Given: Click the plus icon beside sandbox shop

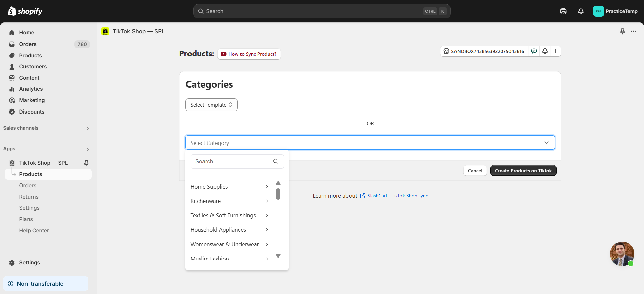Looking at the screenshot, I should click(556, 51).
